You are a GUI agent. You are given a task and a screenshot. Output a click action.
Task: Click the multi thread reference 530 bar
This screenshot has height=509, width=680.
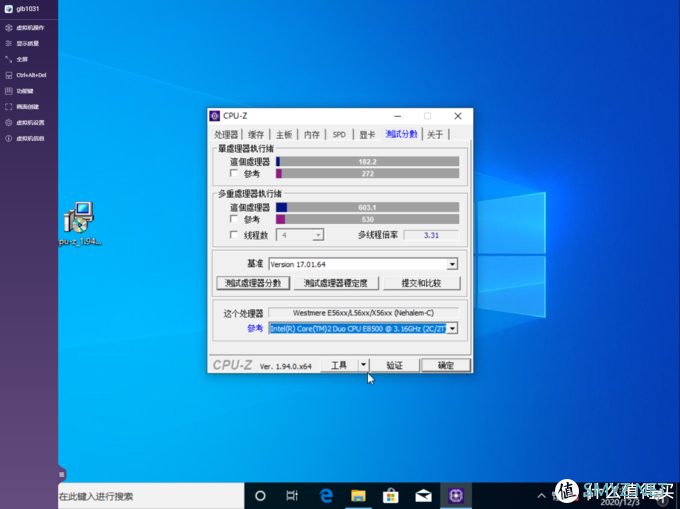pyautogui.click(x=367, y=219)
